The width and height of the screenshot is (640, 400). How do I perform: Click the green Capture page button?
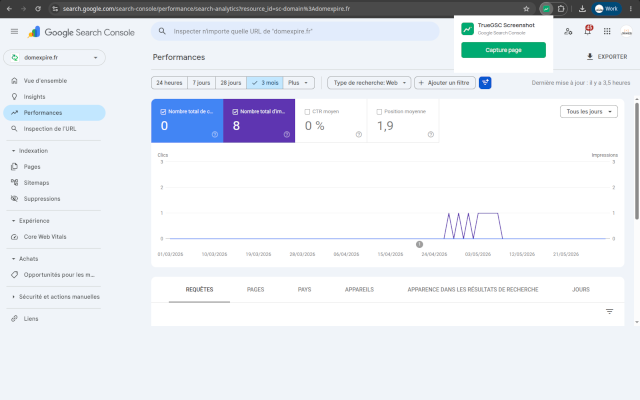pos(503,50)
